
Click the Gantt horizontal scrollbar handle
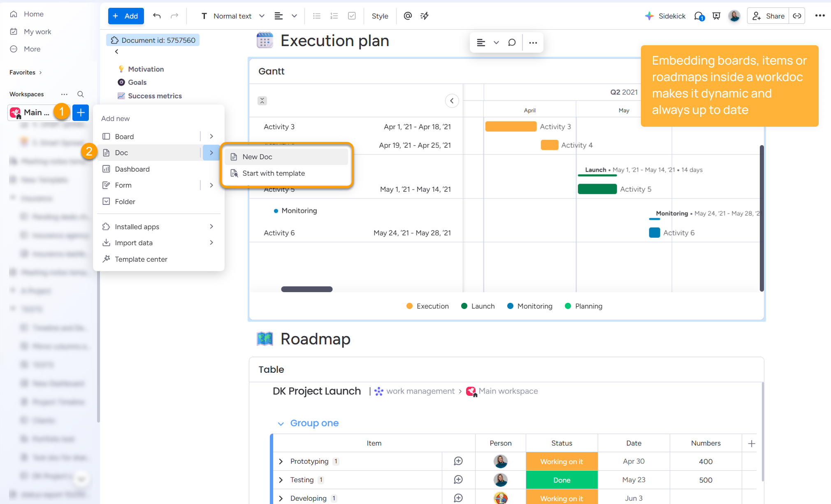click(306, 289)
